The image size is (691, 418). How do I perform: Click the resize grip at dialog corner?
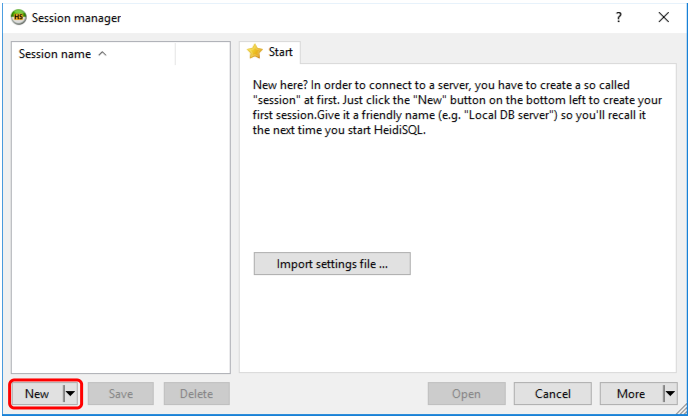coord(683,410)
